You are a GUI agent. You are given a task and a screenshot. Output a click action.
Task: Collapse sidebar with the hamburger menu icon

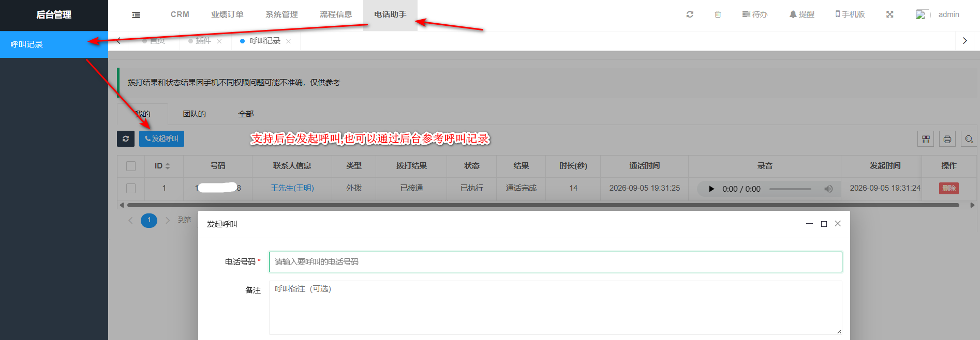136,15
